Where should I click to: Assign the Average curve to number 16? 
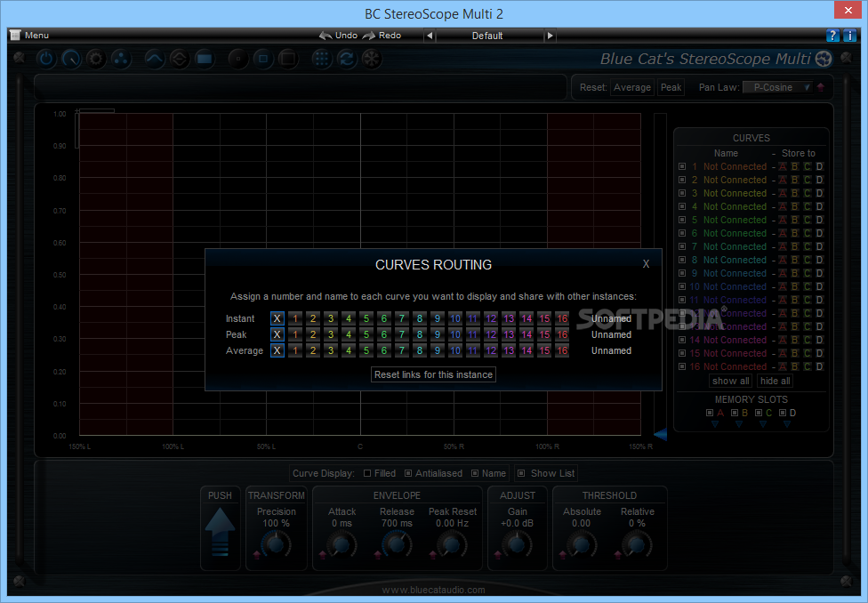(x=562, y=350)
